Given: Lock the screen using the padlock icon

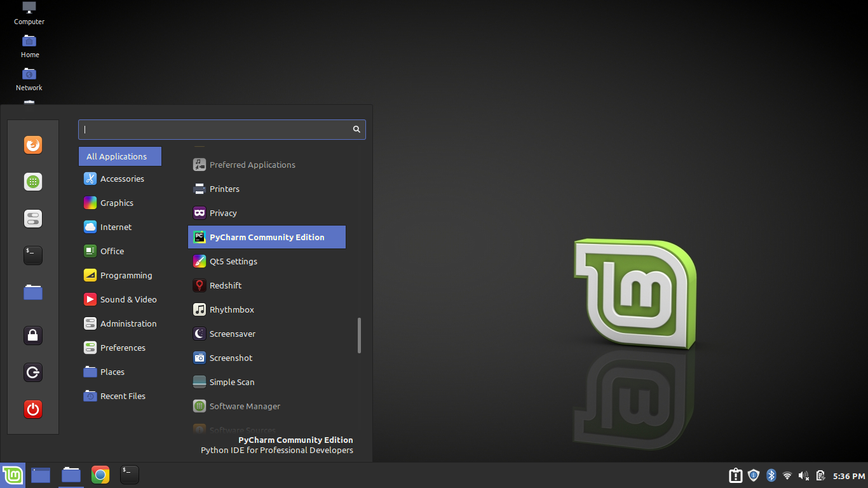Looking at the screenshot, I should [33, 335].
